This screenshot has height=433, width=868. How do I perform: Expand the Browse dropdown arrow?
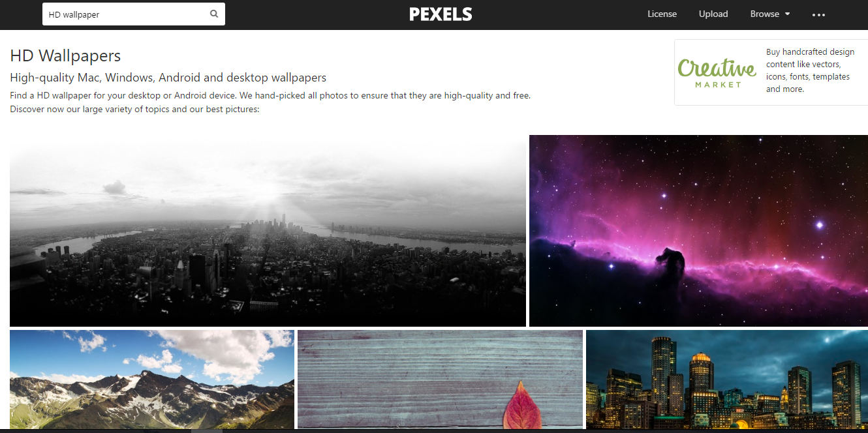tap(788, 14)
